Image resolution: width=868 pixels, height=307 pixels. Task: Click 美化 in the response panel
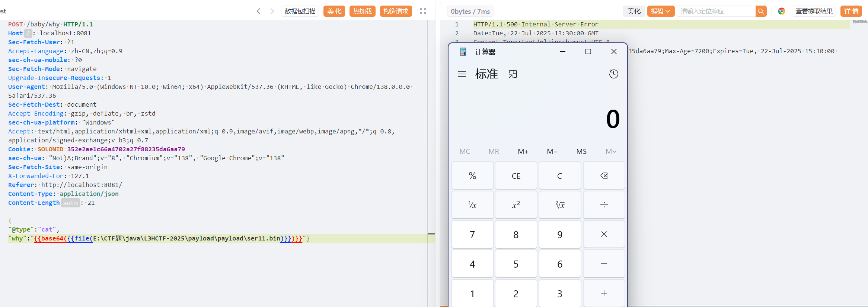click(x=634, y=11)
